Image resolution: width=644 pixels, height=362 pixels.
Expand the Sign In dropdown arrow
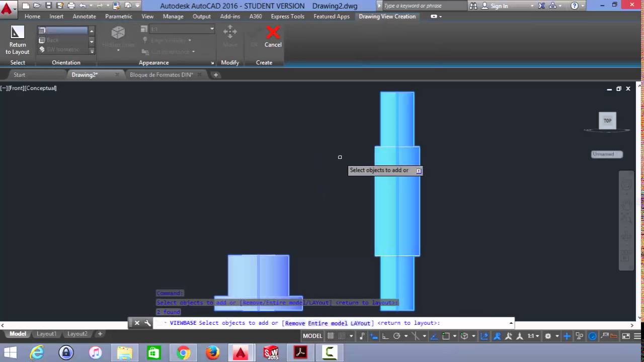tap(533, 6)
